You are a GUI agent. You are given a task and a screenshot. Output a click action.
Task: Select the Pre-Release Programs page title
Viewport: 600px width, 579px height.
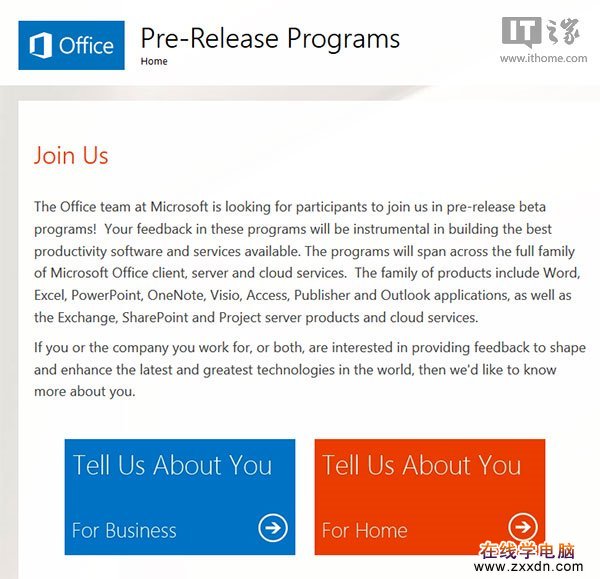point(270,39)
